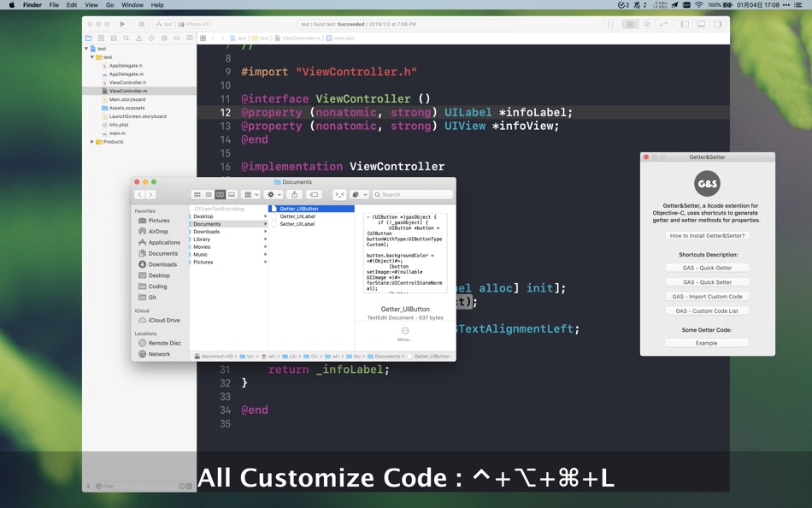Expand the Products group in Xcode navigator
Image resolution: width=812 pixels, height=508 pixels.
tap(92, 141)
